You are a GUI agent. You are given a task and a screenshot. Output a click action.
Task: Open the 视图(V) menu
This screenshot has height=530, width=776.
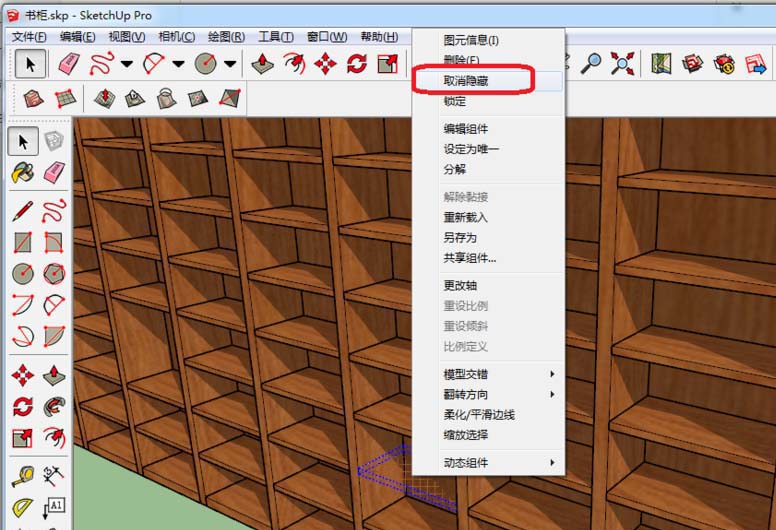pos(127,37)
